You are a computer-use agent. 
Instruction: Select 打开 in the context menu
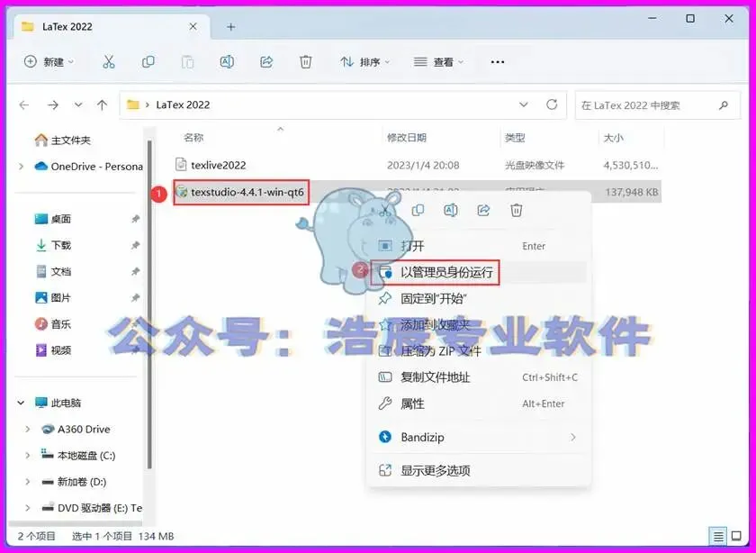pos(479,246)
